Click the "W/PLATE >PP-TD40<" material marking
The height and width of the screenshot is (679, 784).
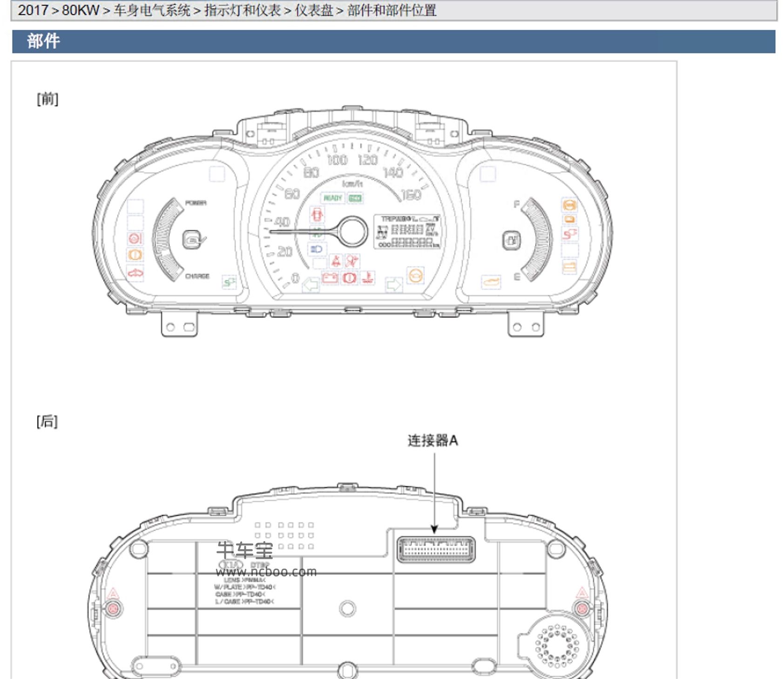coord(245,587)
